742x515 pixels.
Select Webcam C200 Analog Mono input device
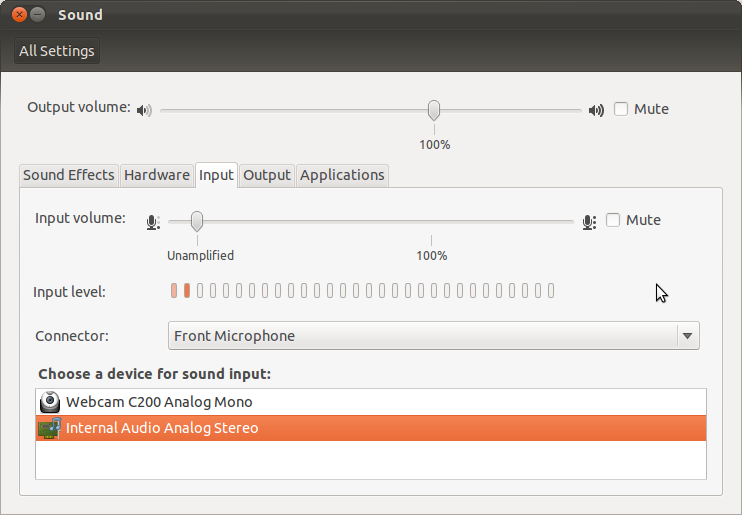(x=159, y=402)
